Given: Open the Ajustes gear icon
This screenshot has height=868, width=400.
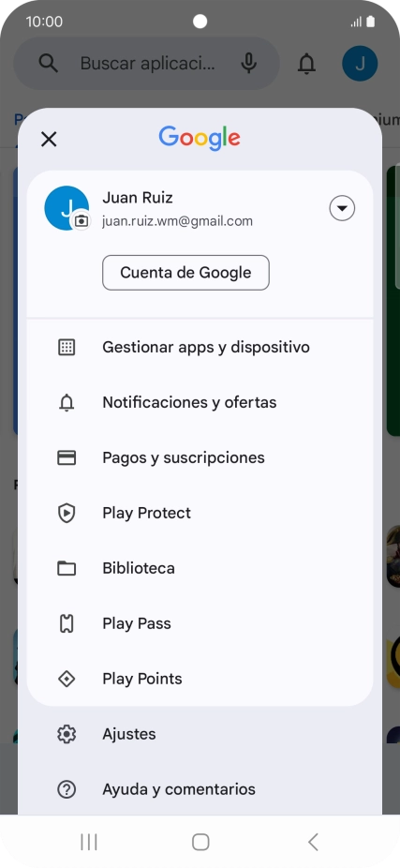Looking at the screenshot, I should click(67, 734).
